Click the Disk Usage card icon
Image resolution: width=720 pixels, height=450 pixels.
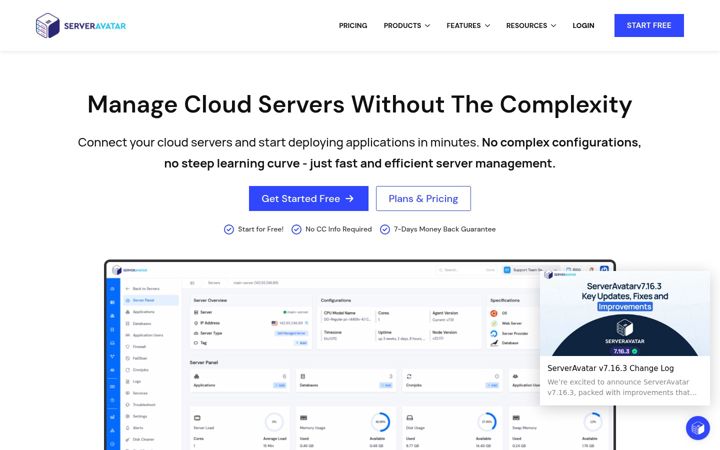[410, 418]
